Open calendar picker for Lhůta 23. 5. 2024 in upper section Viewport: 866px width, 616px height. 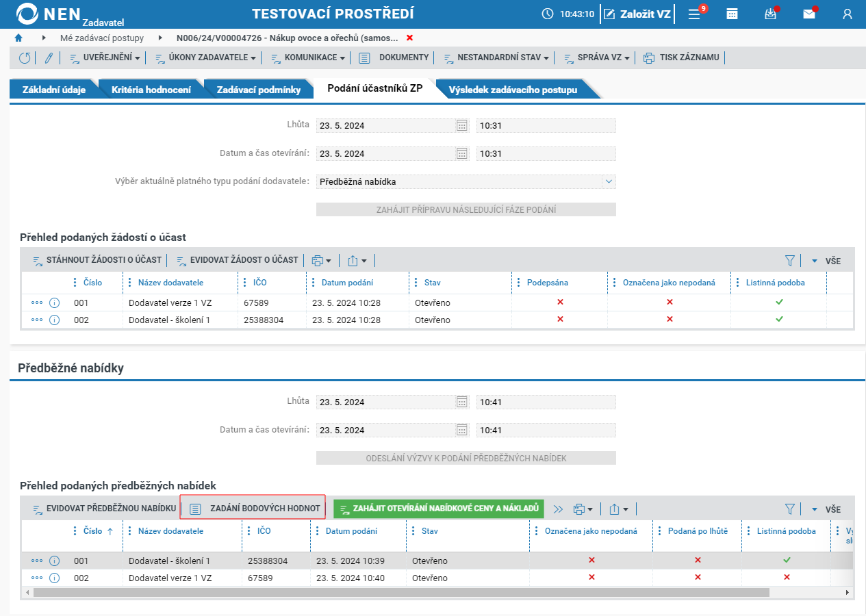tap(462, 125)
